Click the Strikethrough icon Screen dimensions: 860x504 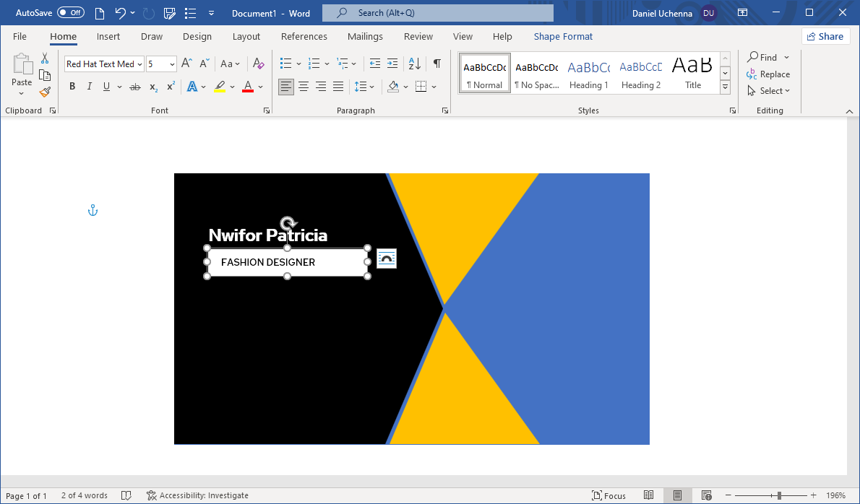coord(134,87)
